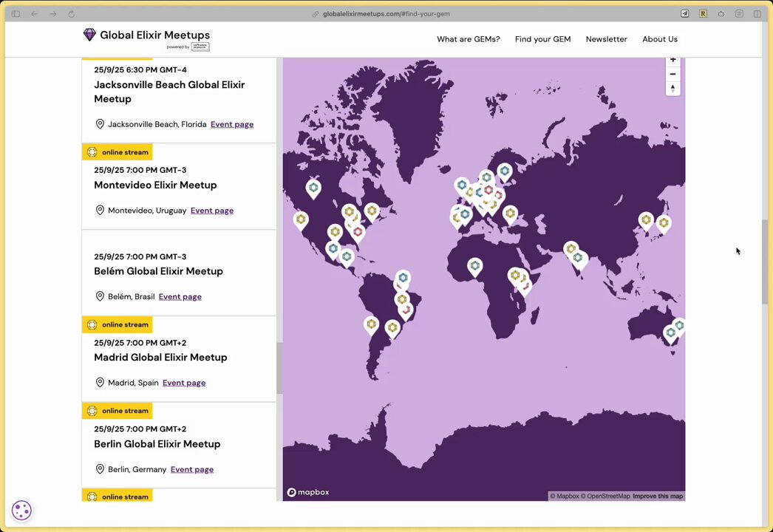773x532 pixels.
Task: Open Belém Event page link
Action: (x=180, y=297)
